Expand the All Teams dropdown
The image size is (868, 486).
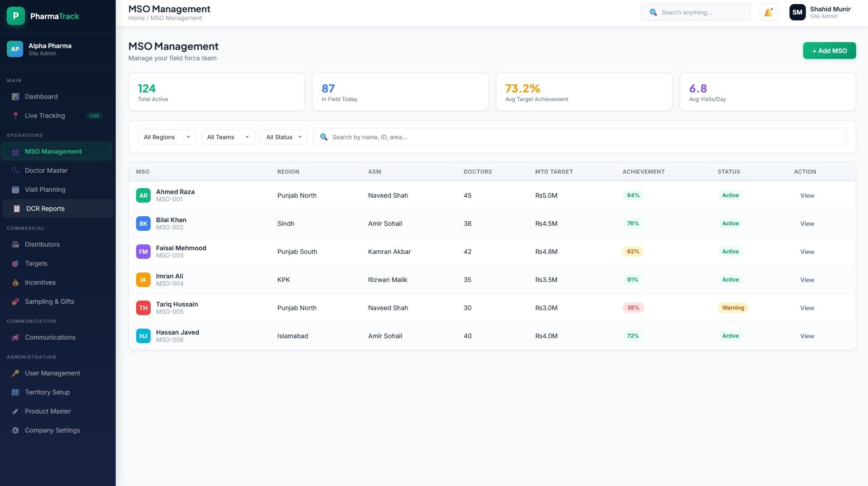[x=228, y=137]
